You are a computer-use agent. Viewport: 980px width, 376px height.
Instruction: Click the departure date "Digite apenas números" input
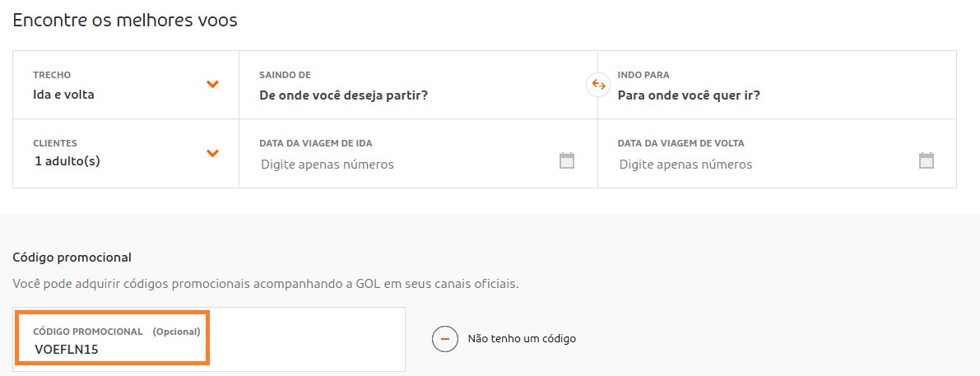coord(327,165)
